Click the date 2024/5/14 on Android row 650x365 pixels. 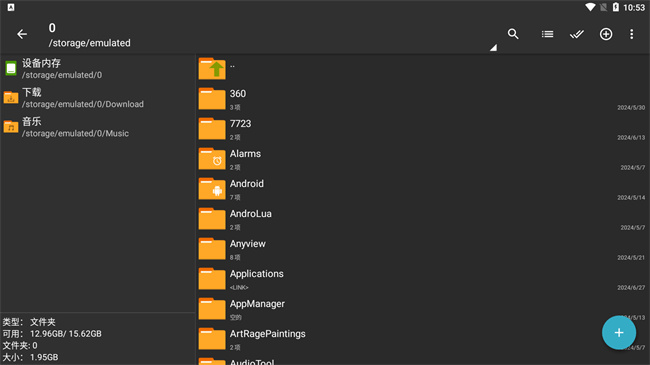[x=631, y=197]
